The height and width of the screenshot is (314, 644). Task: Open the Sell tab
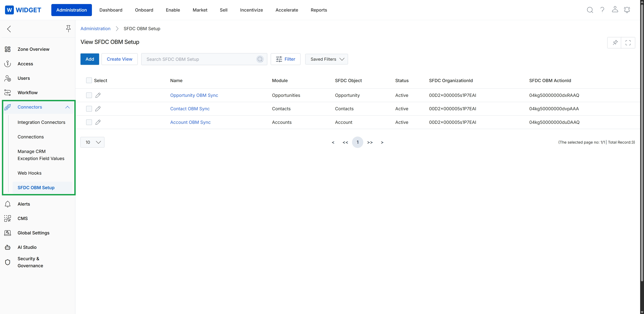coord(224,10)
